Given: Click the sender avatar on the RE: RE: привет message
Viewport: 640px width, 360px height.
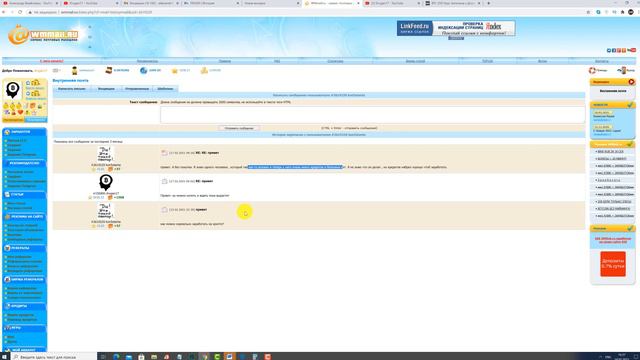Looking at the screenshot, I should coord(105,154).
